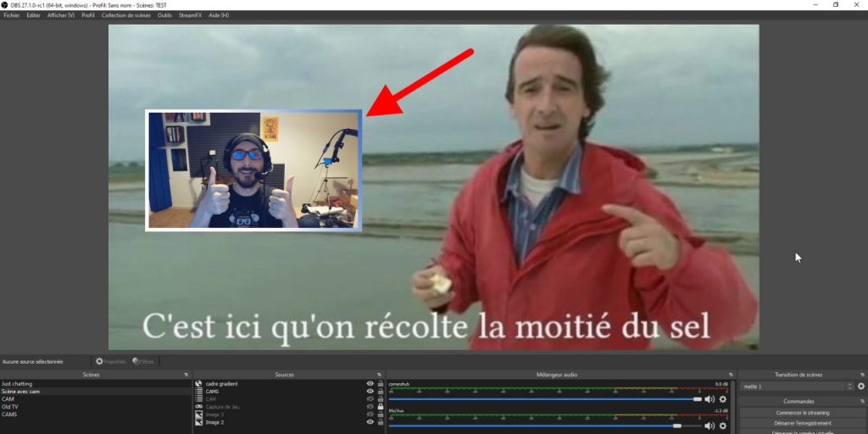This screenshot has height=434, width=868.
Task: Click the image icon of Image 3
Action: [198, 414]
